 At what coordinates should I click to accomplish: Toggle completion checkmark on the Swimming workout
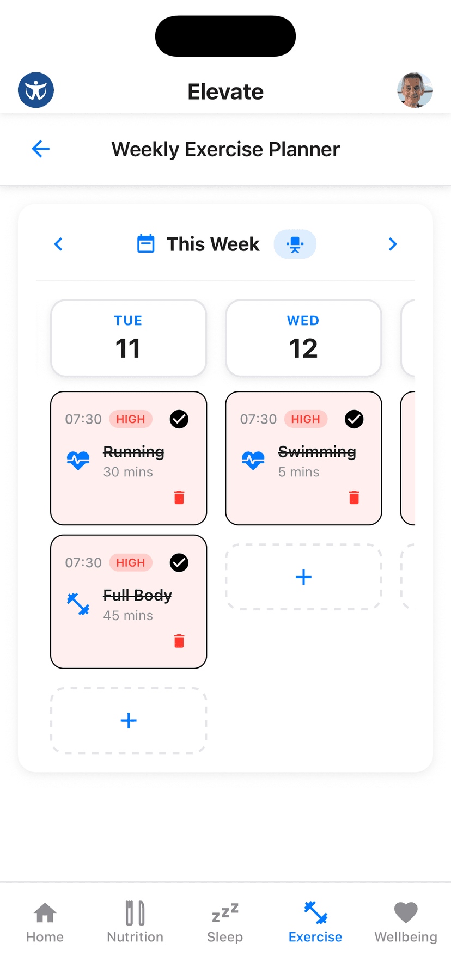[354, 419]
